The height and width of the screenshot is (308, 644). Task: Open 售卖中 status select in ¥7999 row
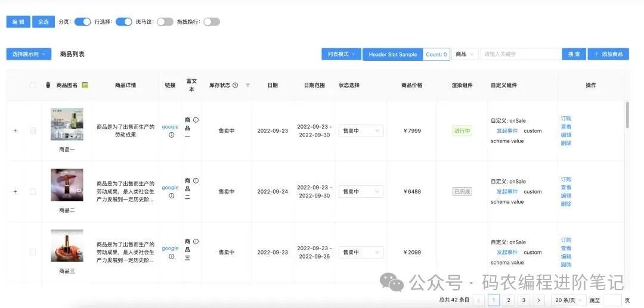[x=361, y=131]
